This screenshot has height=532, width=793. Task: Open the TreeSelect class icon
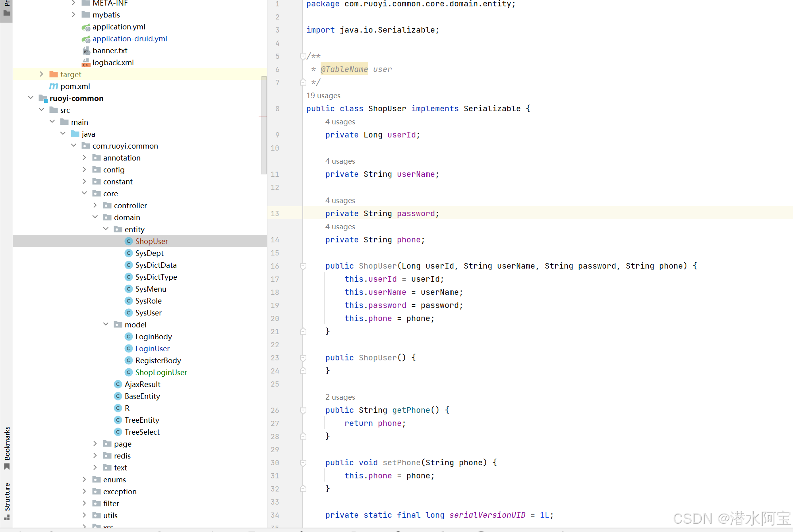click(x=118, y=432)
